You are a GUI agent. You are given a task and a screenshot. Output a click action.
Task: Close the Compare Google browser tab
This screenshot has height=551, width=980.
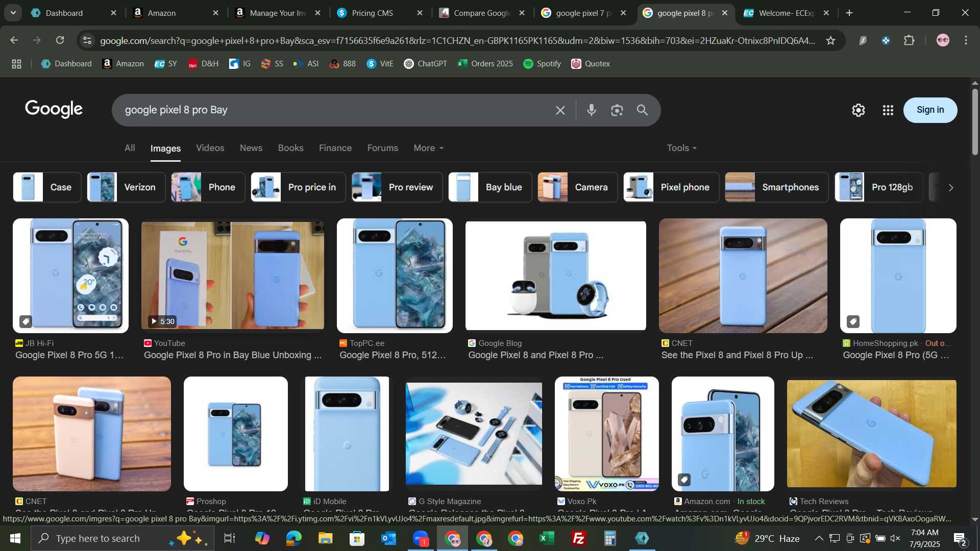coord(522,13)
